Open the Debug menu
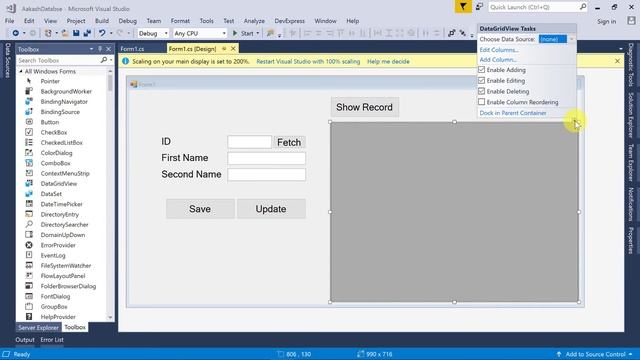 tap(127, 21)
